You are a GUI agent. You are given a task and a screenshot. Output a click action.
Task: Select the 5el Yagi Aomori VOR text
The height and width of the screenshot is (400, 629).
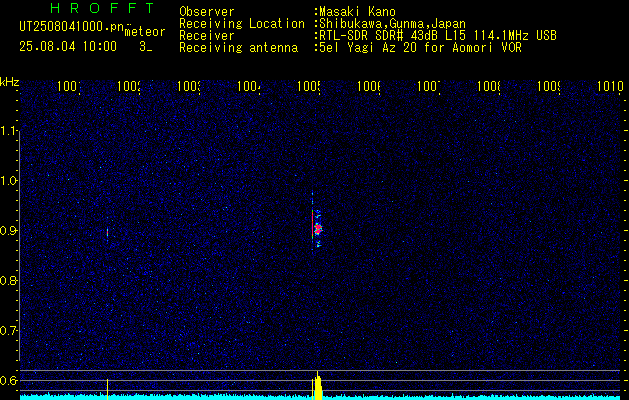(x=418, y=48)
